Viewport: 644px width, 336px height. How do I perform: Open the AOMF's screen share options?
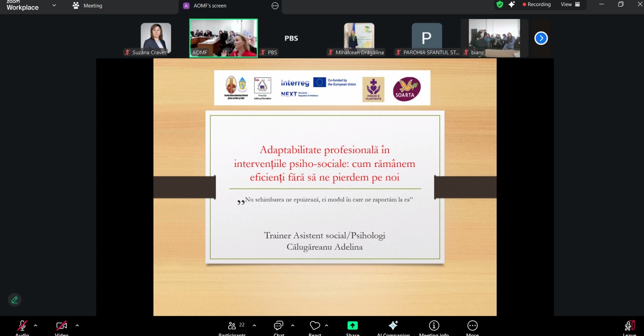pos(275,6)
